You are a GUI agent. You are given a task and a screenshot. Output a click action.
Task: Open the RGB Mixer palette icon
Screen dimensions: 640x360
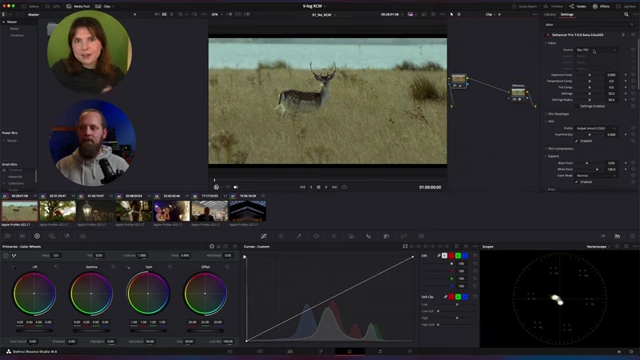pos(67,236)
